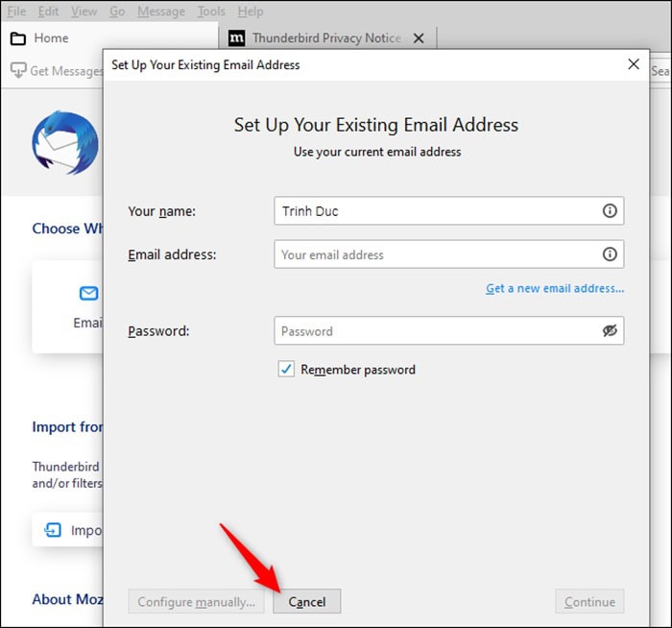
Task: Click the Import icon in background window
Action: [53, 530]
